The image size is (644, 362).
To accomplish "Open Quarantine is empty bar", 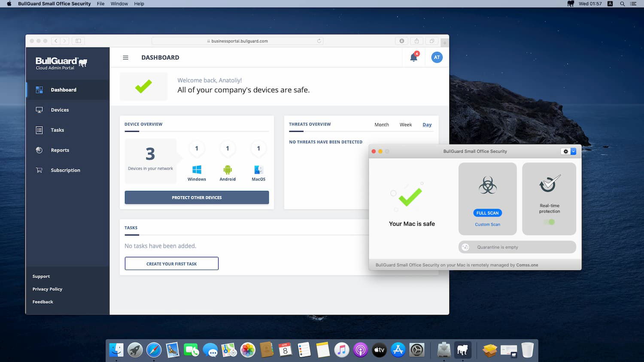I will coord(517,247).
